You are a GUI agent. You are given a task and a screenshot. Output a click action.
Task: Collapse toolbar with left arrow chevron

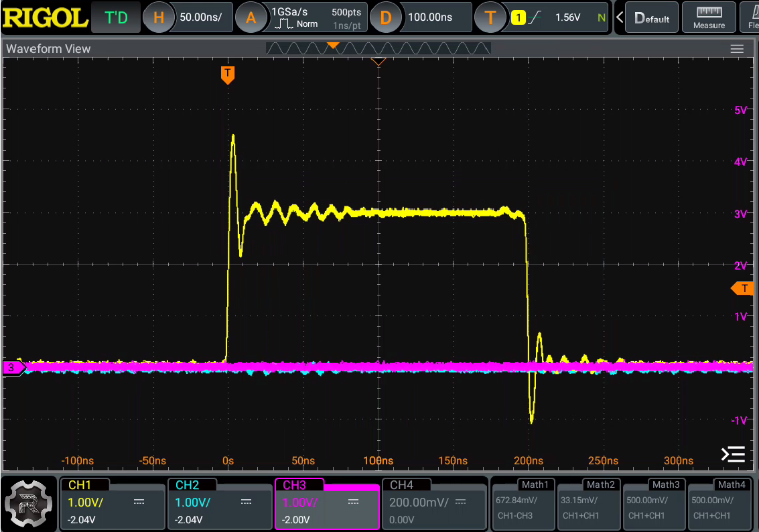click(x=619, y=18)
